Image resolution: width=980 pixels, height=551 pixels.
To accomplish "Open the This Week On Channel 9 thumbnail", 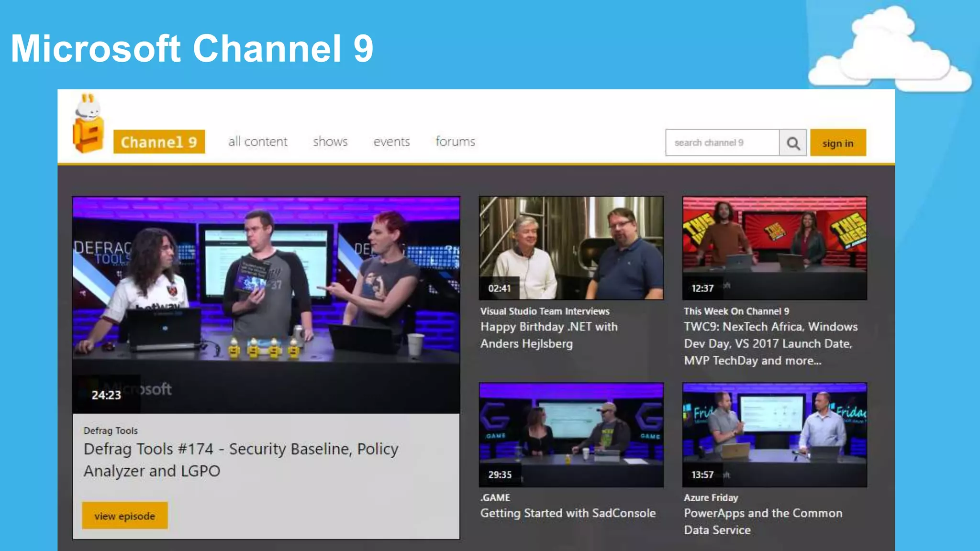I will pos(774,248).
